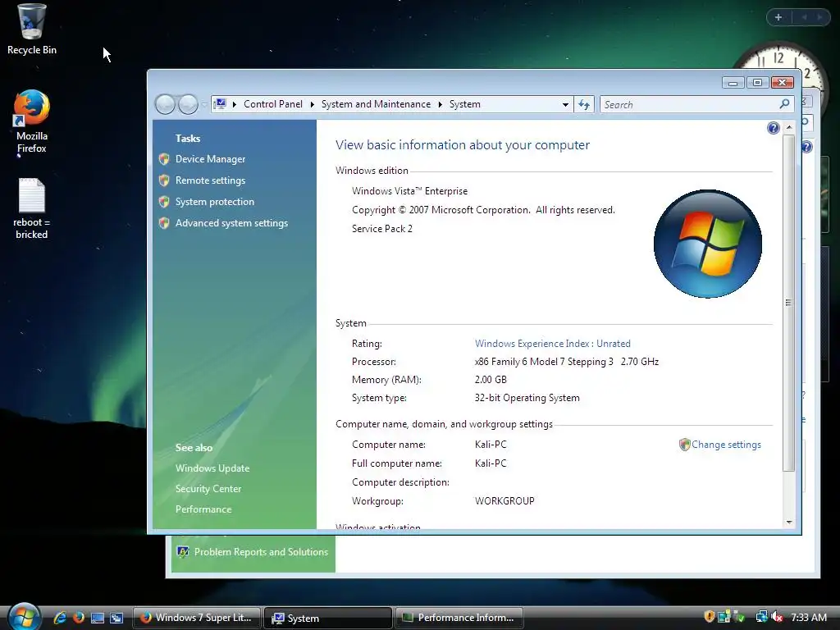The height and width of the screenshot is (630, 840).
Task: Switch to Performance Inform... taskbar button
Action: pyautogui.click(x=459, y=618)
